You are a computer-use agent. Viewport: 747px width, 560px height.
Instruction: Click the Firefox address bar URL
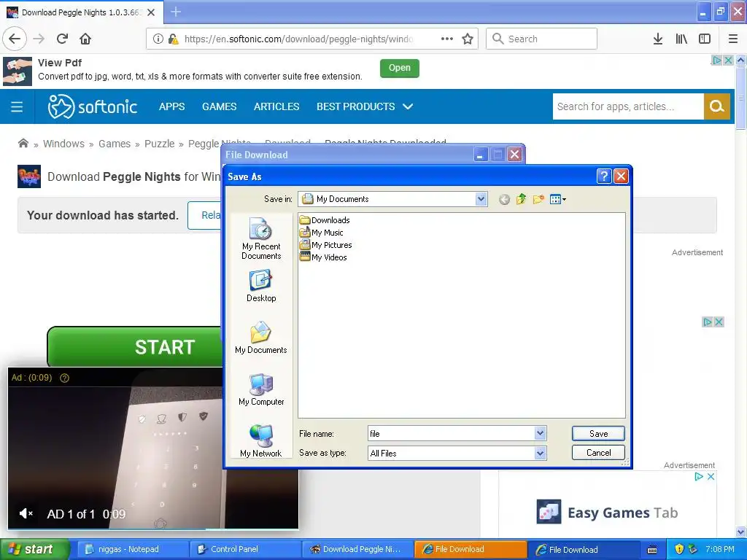point(298,39)
